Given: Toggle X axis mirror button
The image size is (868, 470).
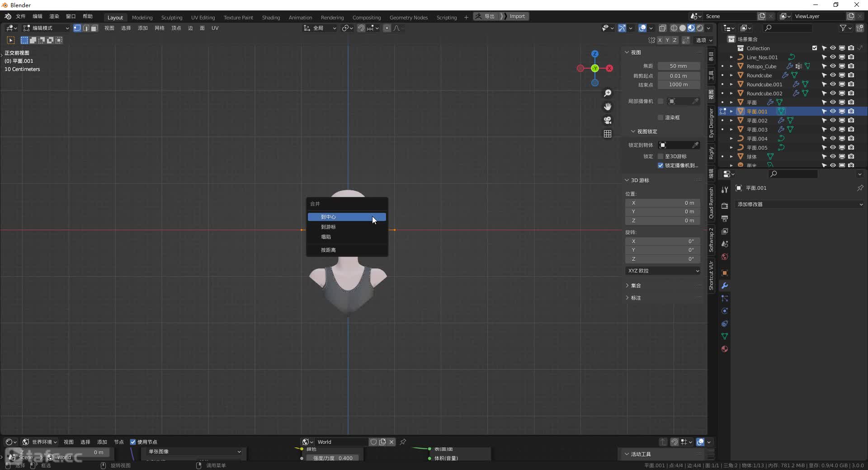Looking at the screenshot, I should pyautogui.click(x=660, y=40).
